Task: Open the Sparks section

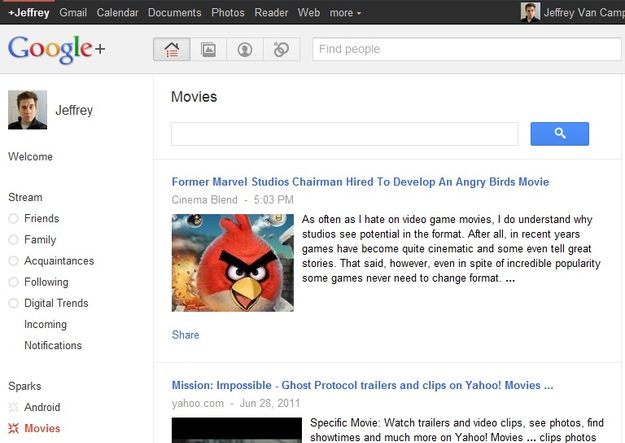Action: [25, 386]
